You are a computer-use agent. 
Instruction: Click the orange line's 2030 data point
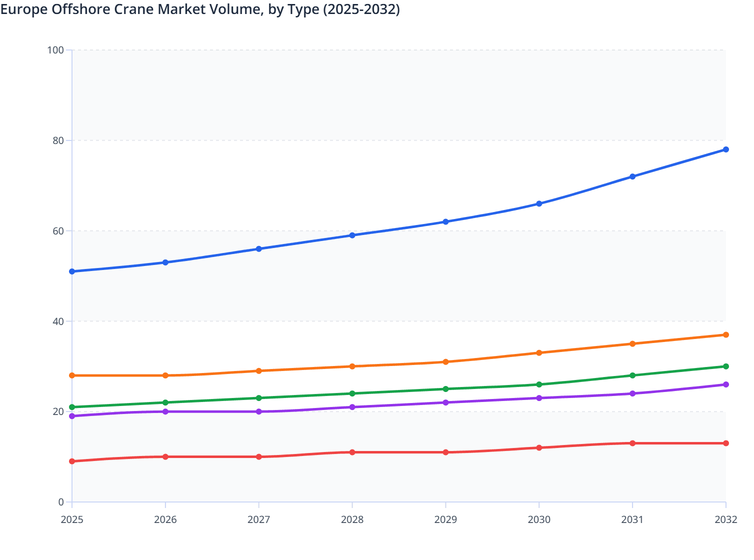(x=539, y=353)
